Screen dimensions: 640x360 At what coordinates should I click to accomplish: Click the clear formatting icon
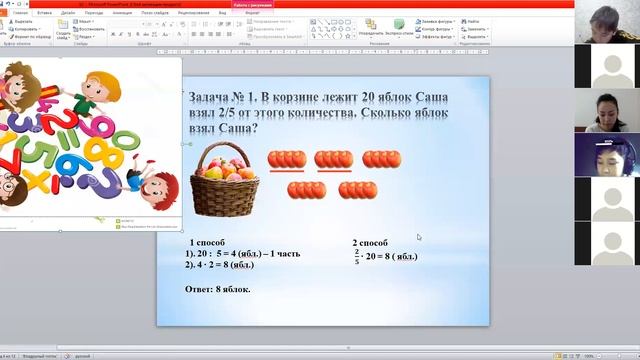pyautogui.click(x=182, y=24)
